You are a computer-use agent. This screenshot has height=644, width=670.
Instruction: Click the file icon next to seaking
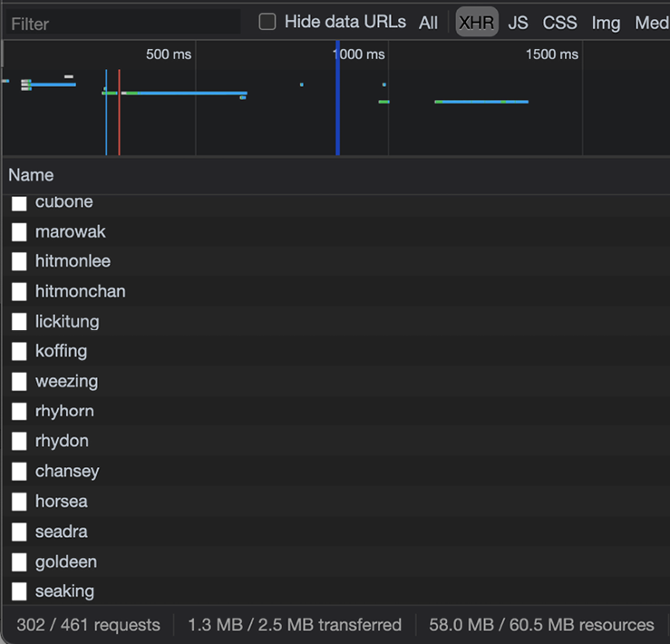coord(19,591)
